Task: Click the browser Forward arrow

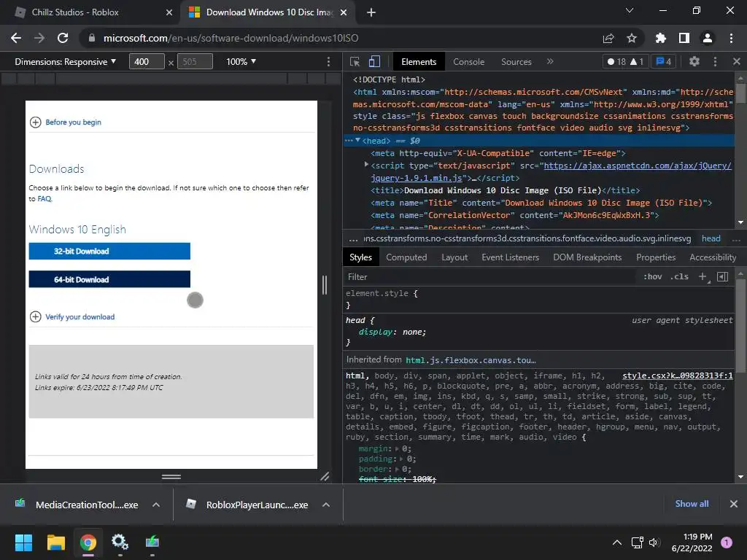Action: [x=39, y=38]
